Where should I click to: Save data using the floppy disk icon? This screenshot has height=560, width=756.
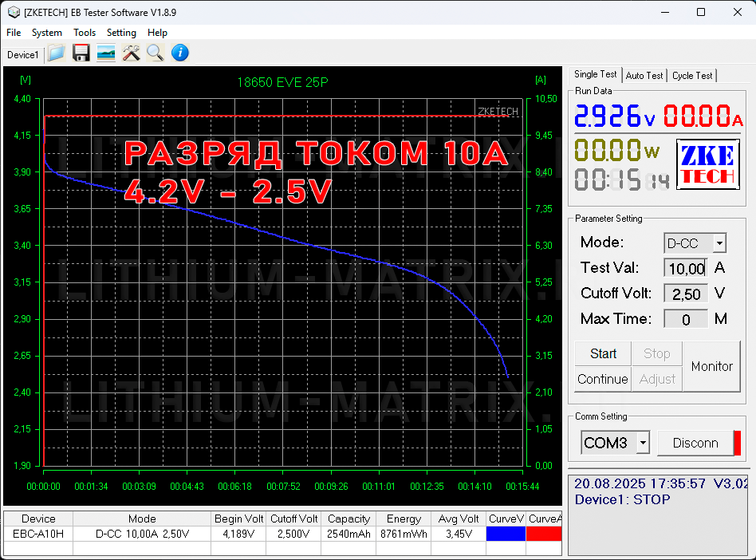click(81, 53)
